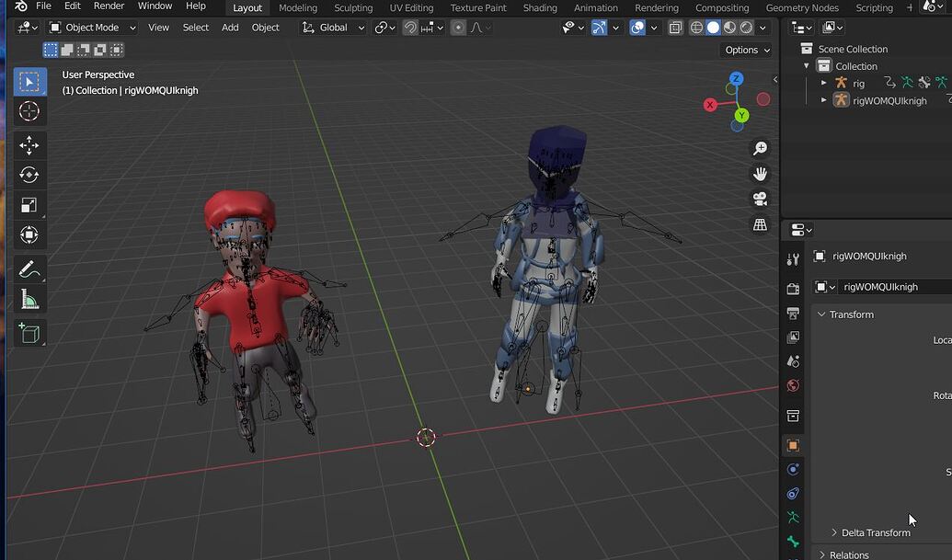Open the viewport Add menu

[x=230, y=28]
